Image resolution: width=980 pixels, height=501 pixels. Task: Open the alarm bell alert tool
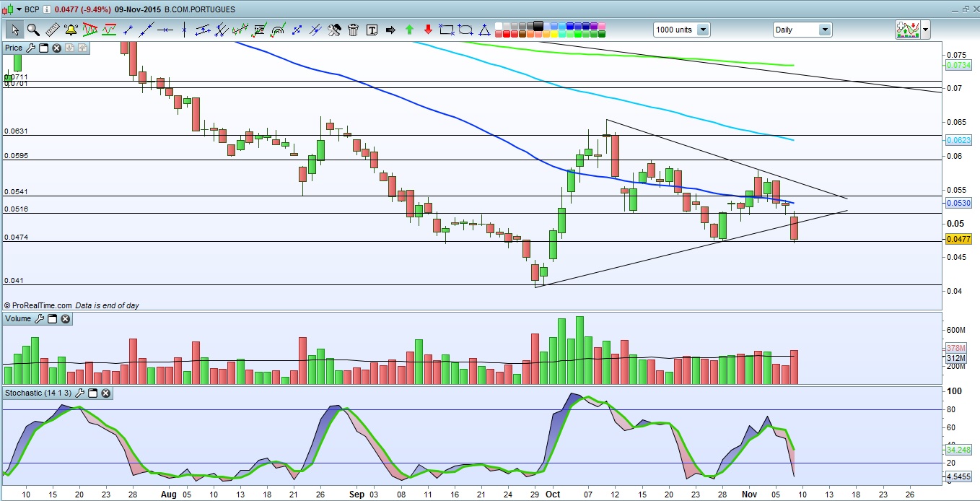coord(71,30)
